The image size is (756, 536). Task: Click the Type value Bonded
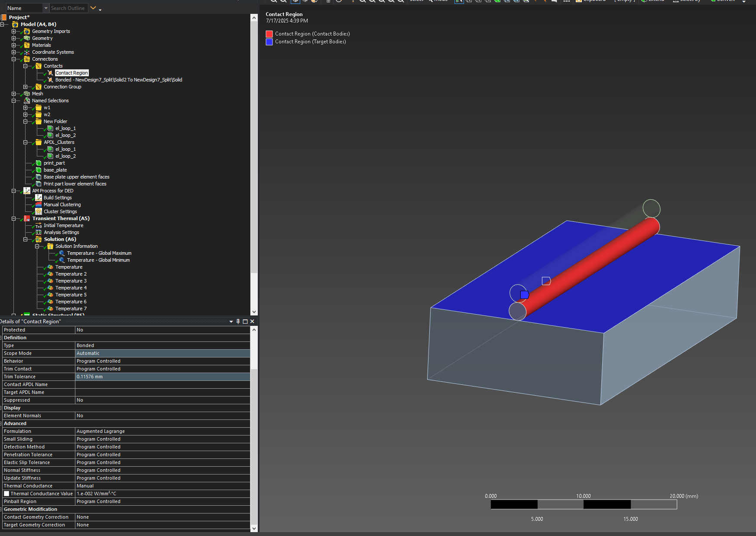(x=162, y=345)
